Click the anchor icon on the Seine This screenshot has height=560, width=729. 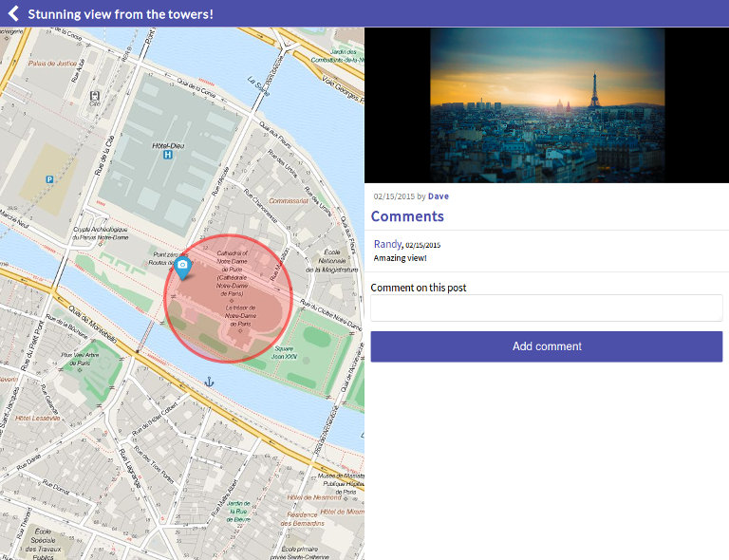pyautogui.click(x=209, y=382)
